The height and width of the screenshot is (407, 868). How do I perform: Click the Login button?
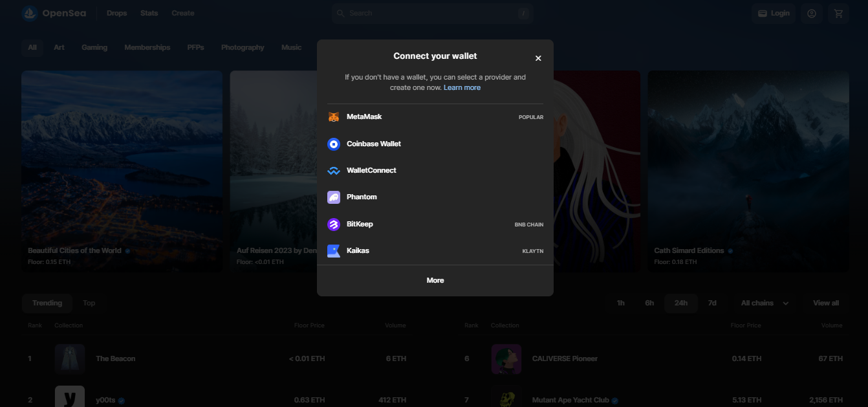774,13
